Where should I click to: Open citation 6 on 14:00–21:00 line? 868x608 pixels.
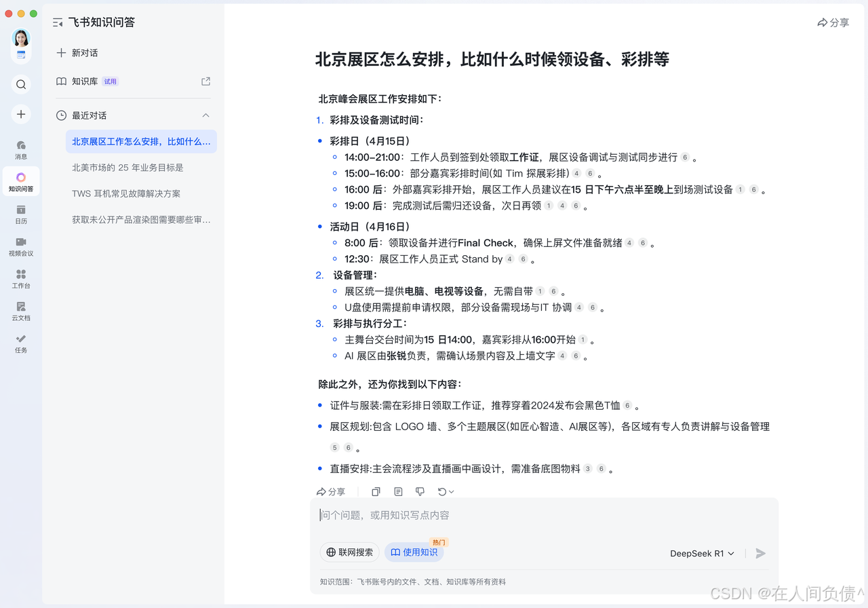click(x=685, y=157)
